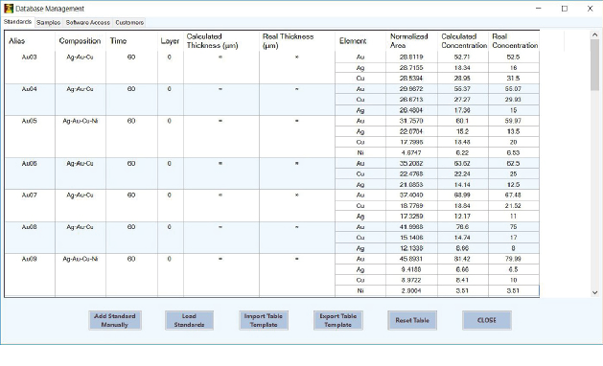Select the Au07 alias cell

click(x=30, y=205)
